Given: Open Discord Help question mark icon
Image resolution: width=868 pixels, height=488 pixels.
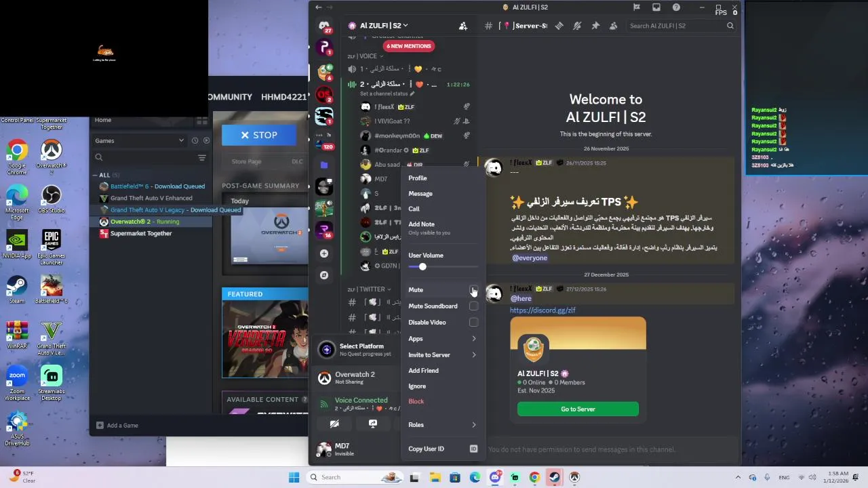Looking at the screenshot, I should (x=676, y=7).
